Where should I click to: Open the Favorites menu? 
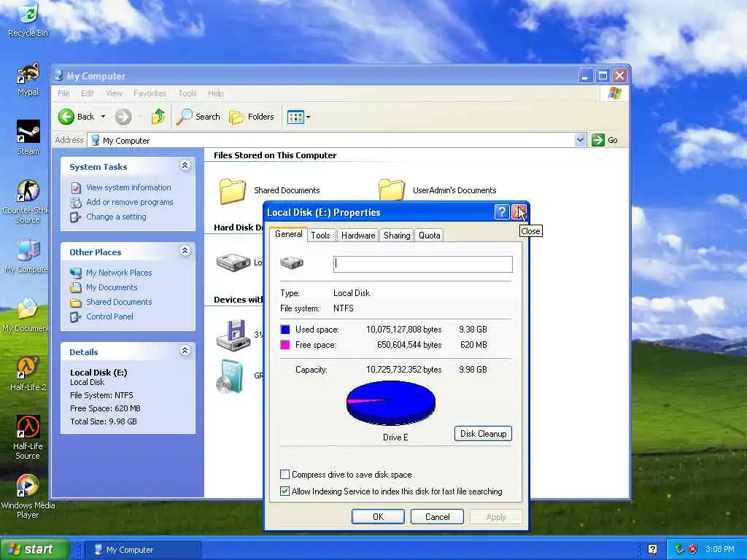point(150,93)
